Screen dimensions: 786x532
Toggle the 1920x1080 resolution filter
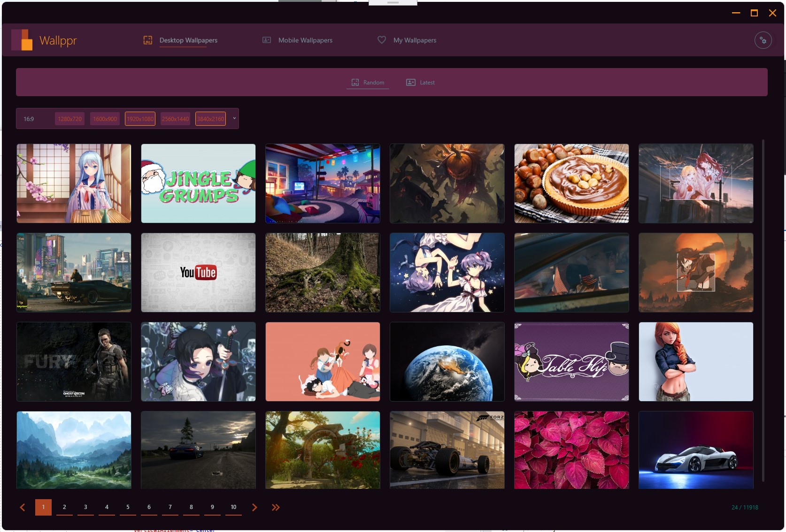tap(140, 119)
